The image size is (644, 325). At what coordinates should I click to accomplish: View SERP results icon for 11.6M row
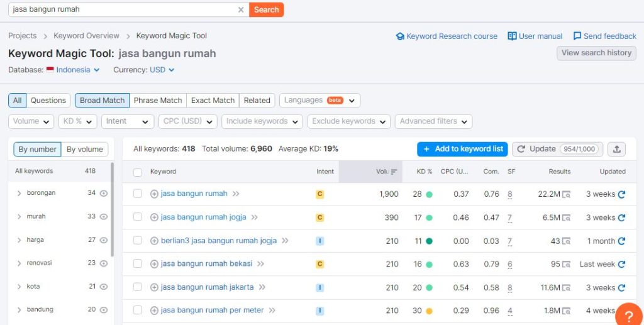tap(567, 288)
